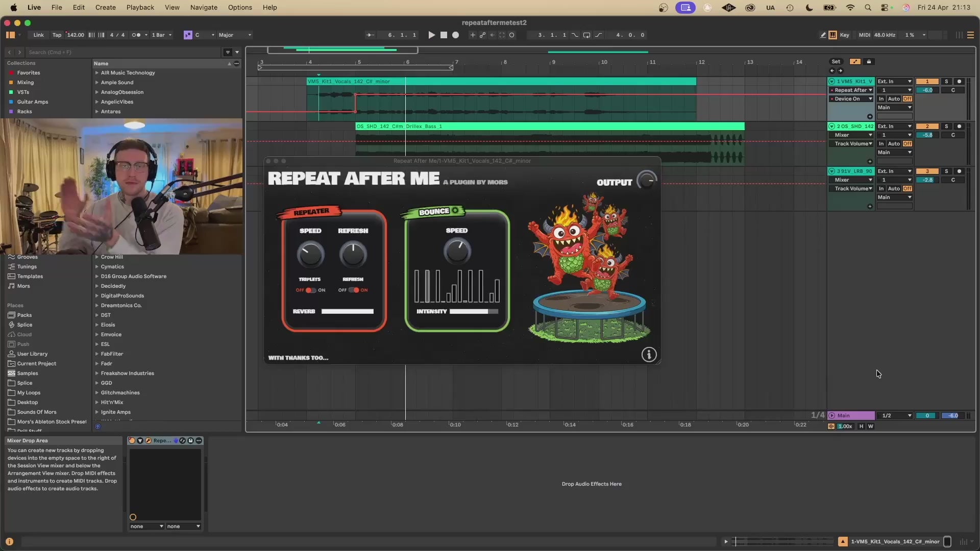
Task: Arm track 2 OS_SHD for recording
Action: click(959, 127)
